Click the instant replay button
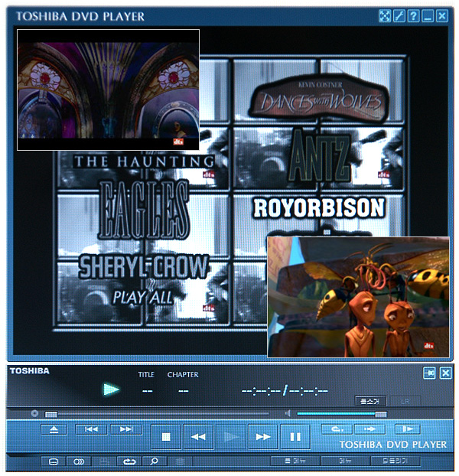Viewport: 459px width, 476px height. (x=337, y=429)
